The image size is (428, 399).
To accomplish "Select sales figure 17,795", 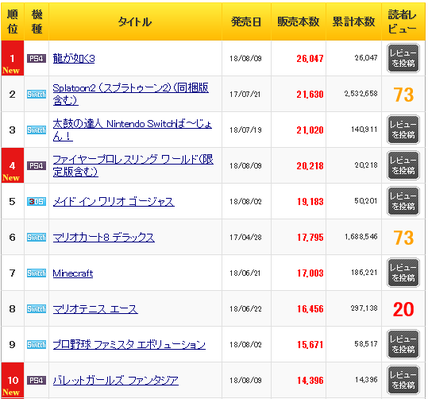I will (x=310, y=237).
